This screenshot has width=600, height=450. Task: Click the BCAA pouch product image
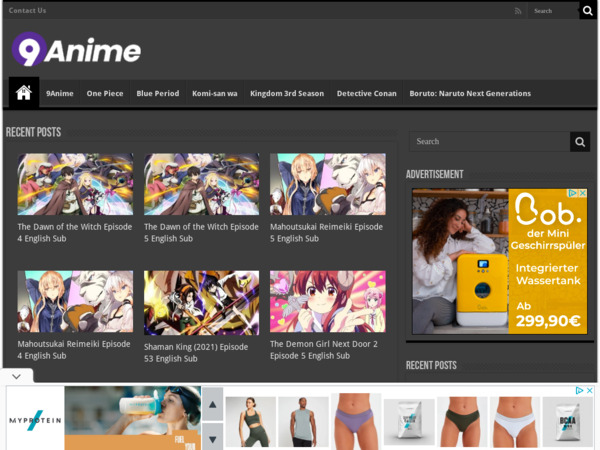coord(567,422)
